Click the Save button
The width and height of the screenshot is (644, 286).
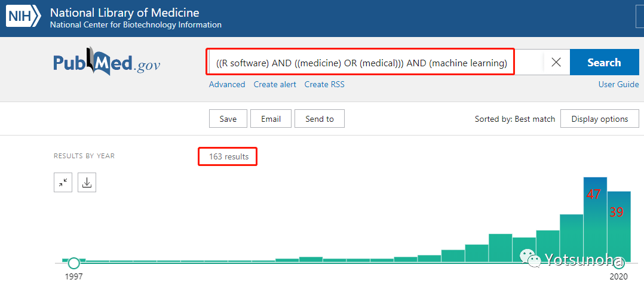tap(228, 119)
